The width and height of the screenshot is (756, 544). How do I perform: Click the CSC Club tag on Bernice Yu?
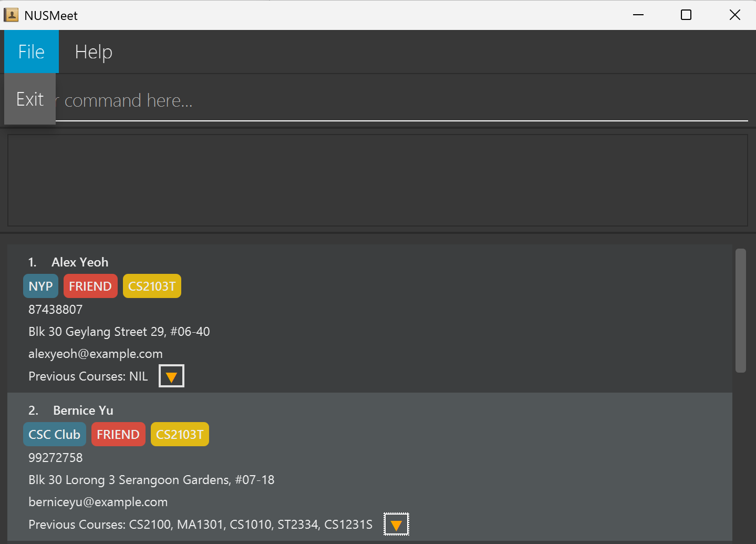(54, 435)
